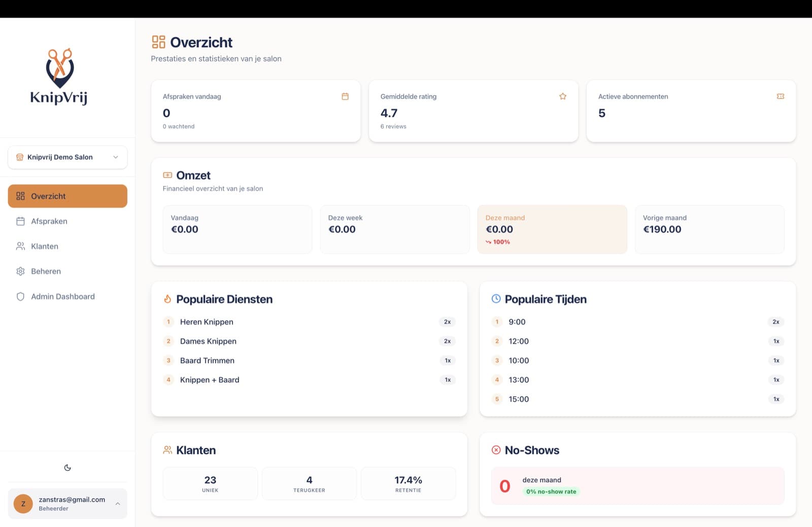
Task: Click the 0 wachtend text
Action: (x=179, y=126)
